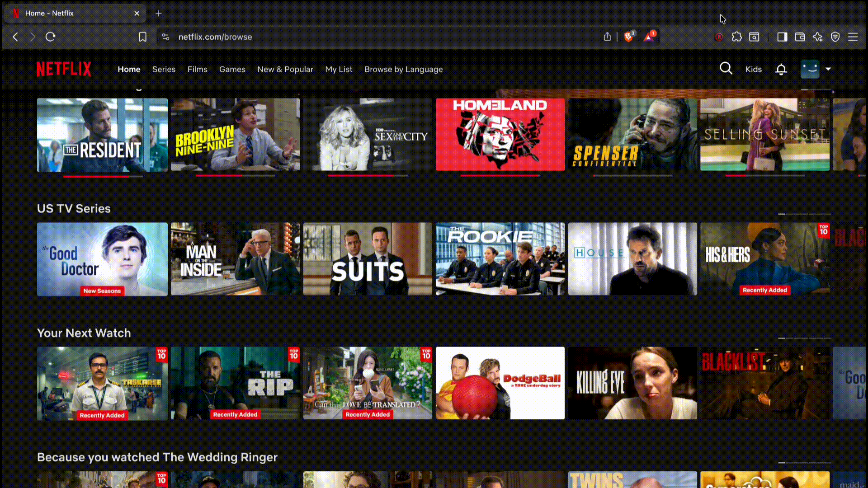868x488 pixels.
Task: Open the extensions puzzle icon
Action: pos(736,37)
